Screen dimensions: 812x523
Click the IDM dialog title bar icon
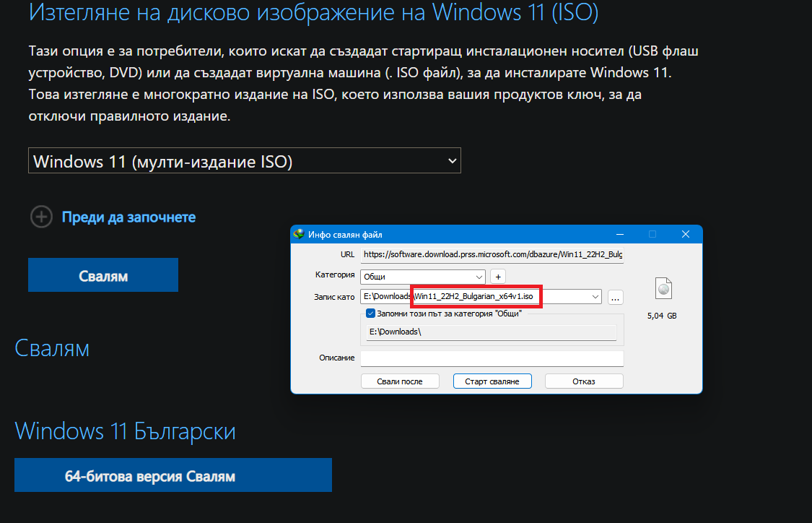[x=299, y=234]
